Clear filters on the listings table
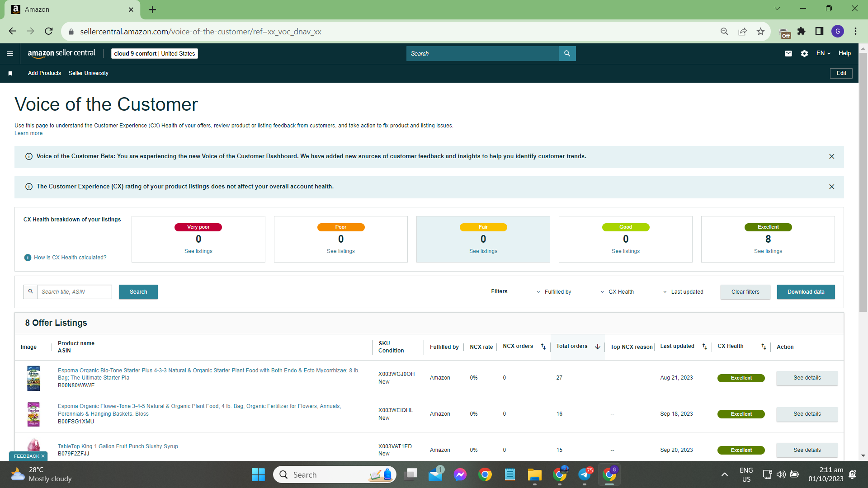The image size is (868, 488). point(745,292)
